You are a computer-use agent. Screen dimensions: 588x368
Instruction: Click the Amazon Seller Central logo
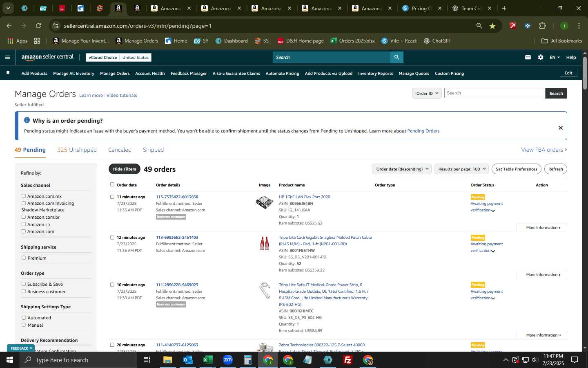pyautogui.click(x=47, y=57)
